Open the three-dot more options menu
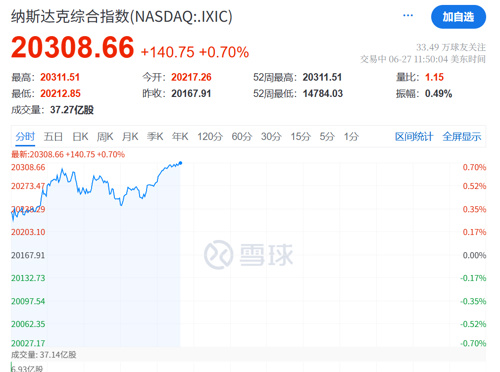500x372 pixels. [x=408, y=15]
